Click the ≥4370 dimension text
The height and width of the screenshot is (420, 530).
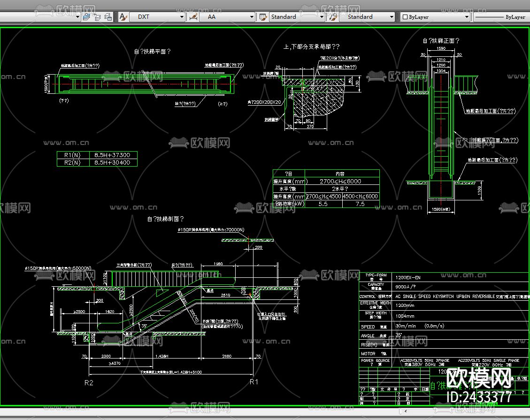click(114, 363)
